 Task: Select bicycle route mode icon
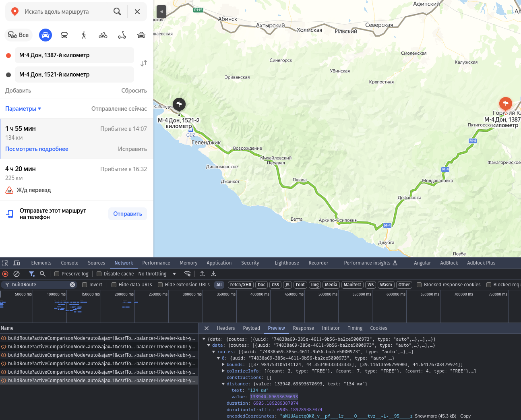point(103,35)
